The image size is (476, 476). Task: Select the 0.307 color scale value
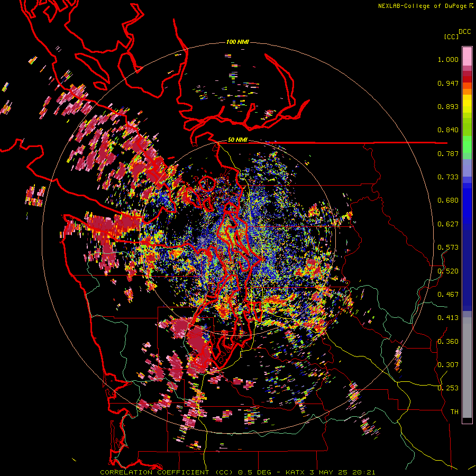[x=448, y=365]
